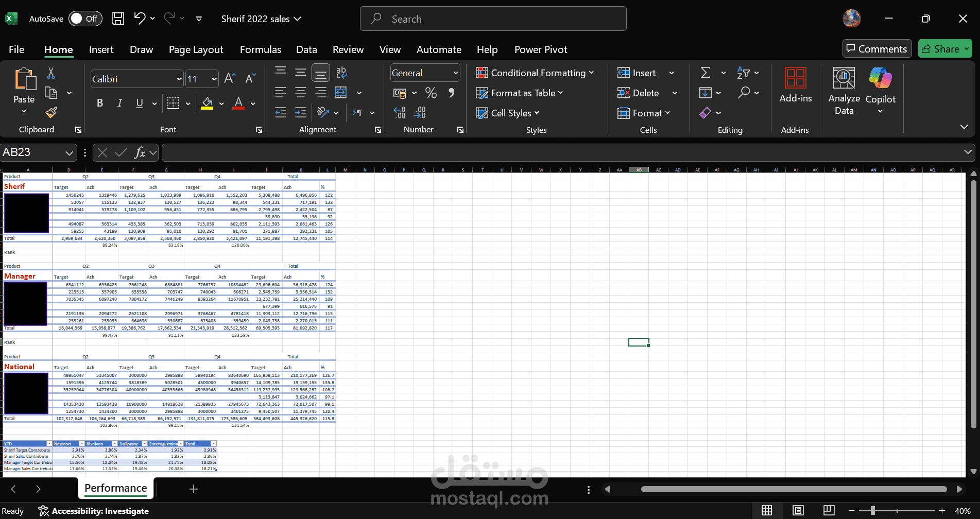Toggle Bold formatting
Viewport: 980px width, 519px height.
[x=100, y=103]
